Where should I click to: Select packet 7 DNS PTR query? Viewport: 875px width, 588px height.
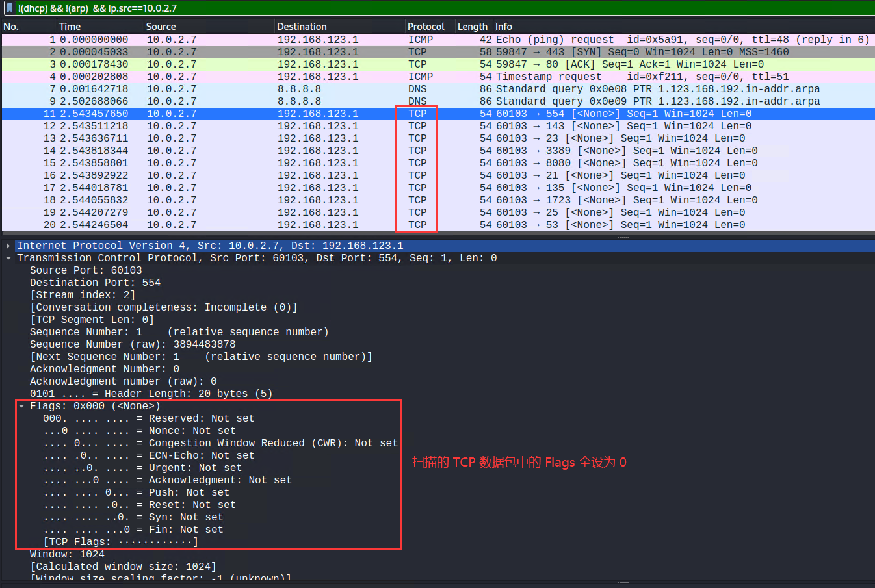click(437, 89)
